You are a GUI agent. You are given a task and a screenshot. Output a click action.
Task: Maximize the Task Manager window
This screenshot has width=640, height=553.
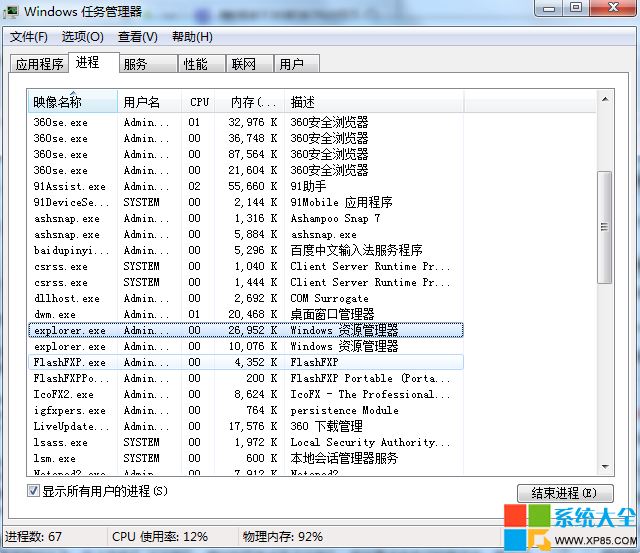(576, 8)
